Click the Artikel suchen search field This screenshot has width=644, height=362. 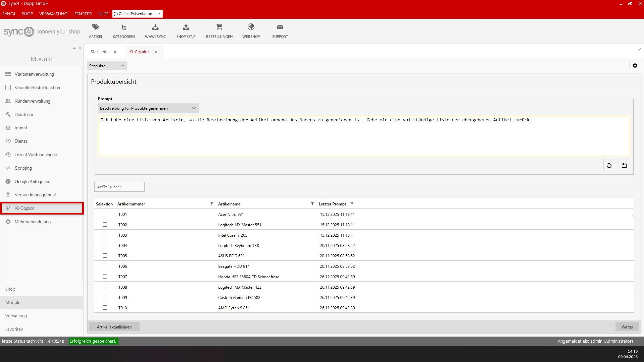pos(119,187)
